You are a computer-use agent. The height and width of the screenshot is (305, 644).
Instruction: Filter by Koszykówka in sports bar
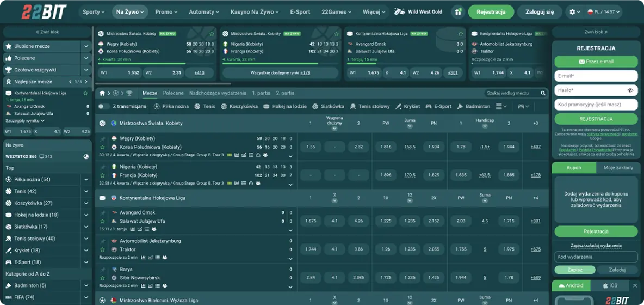[x=239, y=106]
